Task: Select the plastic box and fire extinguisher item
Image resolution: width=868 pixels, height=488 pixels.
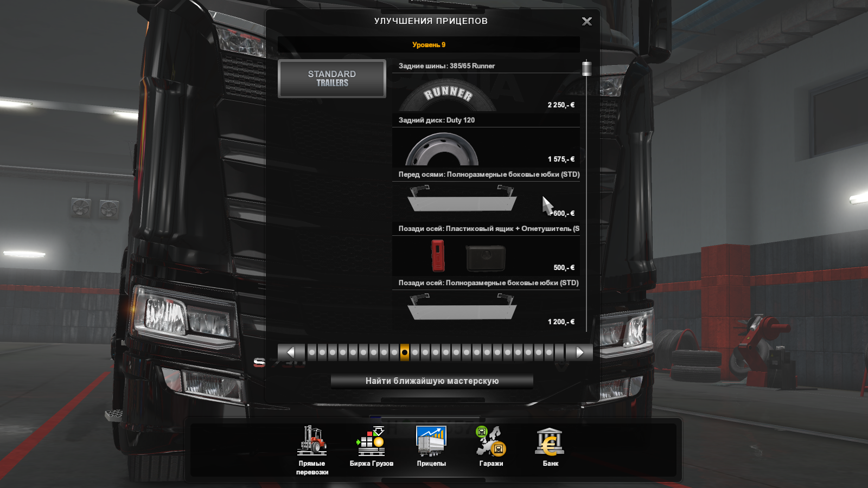Action: tap(486, 249)
